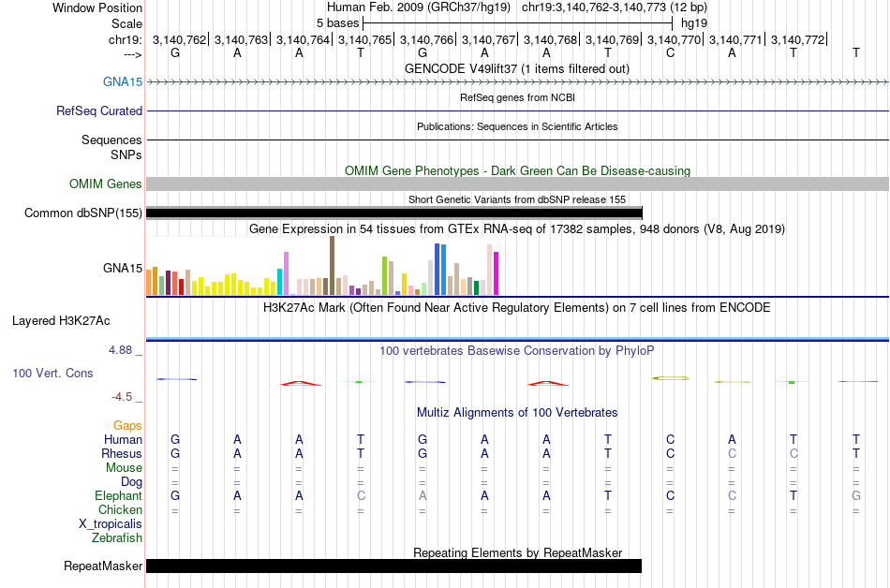The width and height of the screenshot is (890, 588).
Task: Click the faded 'G' ending Elephant row
Action: pyautogui.click(x=856, y=495)
